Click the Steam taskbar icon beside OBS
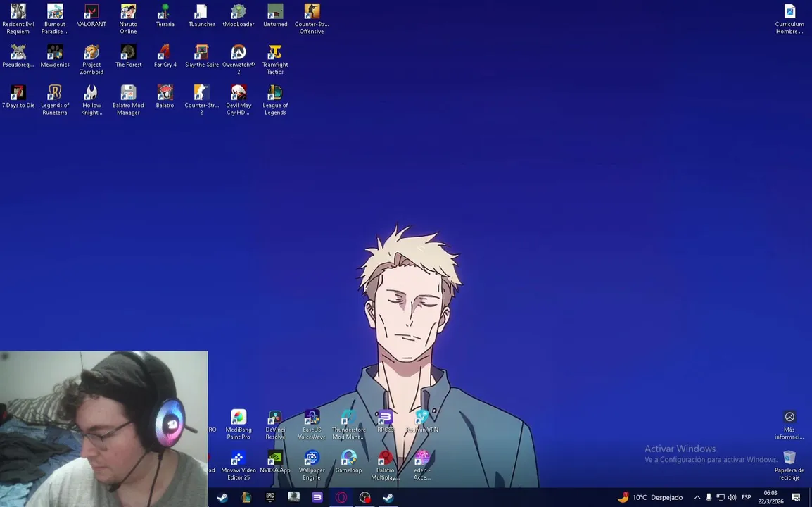 (x=388, y=497)
